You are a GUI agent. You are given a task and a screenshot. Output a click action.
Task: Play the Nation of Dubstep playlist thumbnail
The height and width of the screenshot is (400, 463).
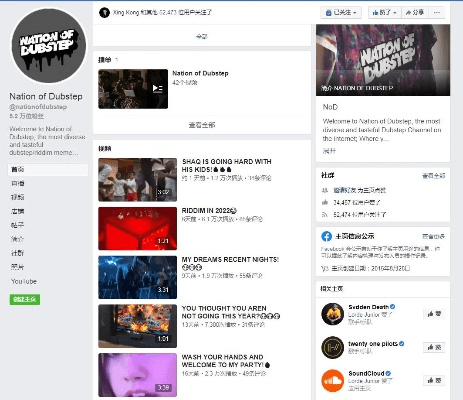point(133,89)
